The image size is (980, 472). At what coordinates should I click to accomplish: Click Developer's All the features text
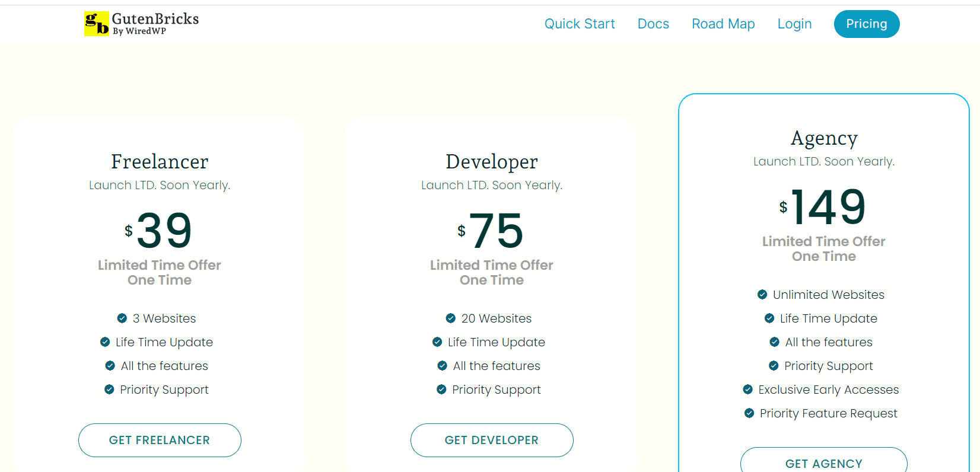click(497, 366)
